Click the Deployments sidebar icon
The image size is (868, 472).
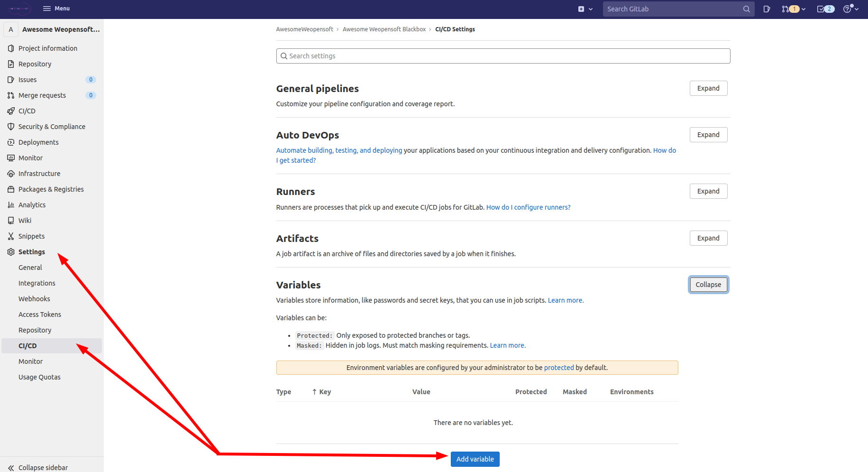pos(11,142)
